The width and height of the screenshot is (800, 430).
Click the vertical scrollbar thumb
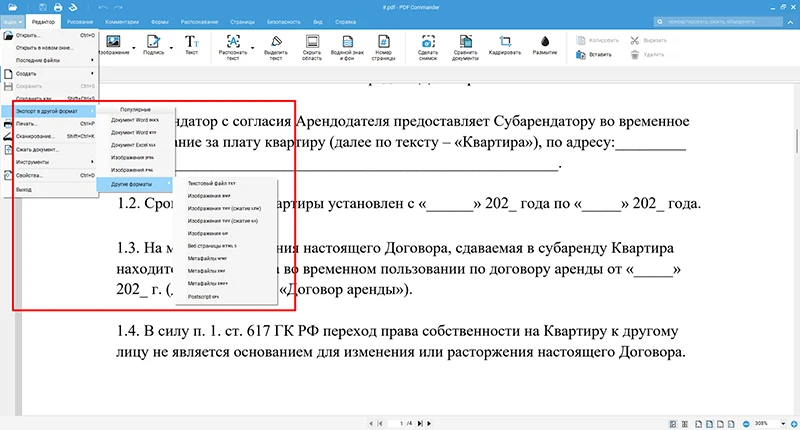(796, 141)
